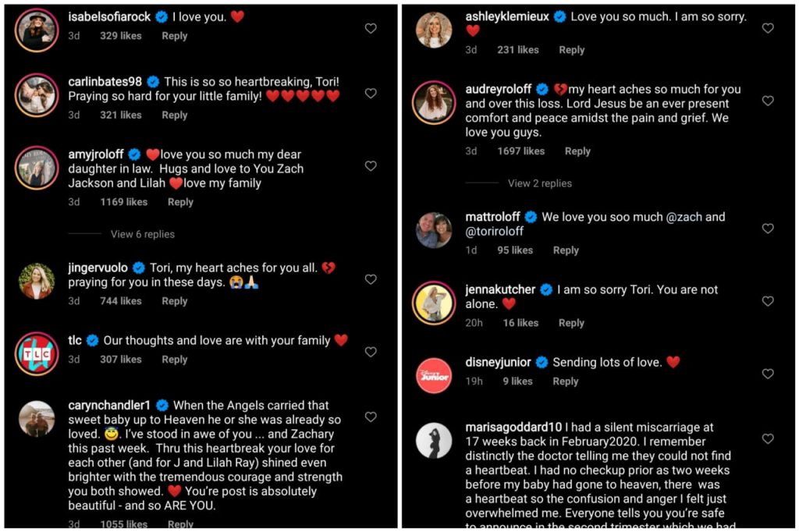Expand View 2 replies under audreyroloff
799x532 pixels.
(539, 183)
